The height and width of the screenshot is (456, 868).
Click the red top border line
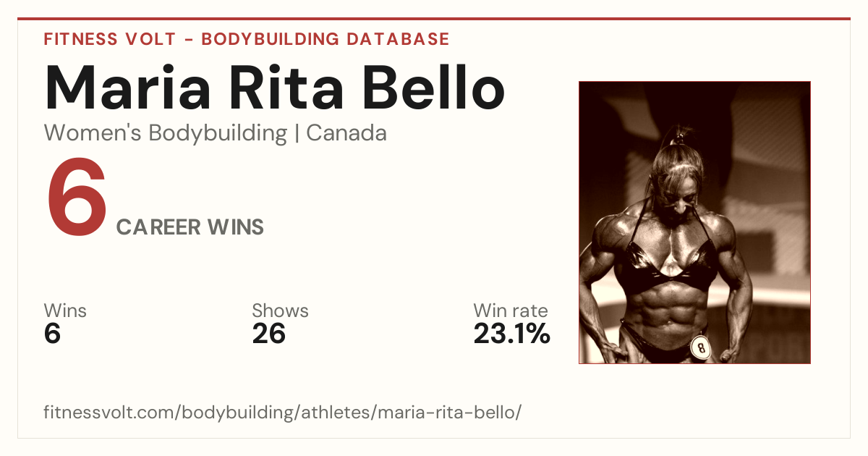tap(434, 19)
